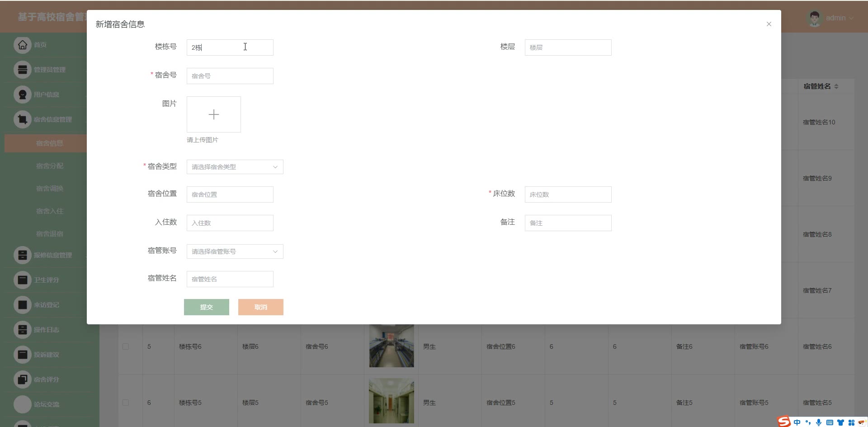This screenshot has height=427, width=868.
Task: Check the checkbox for row 6
Action: [126, 403]
